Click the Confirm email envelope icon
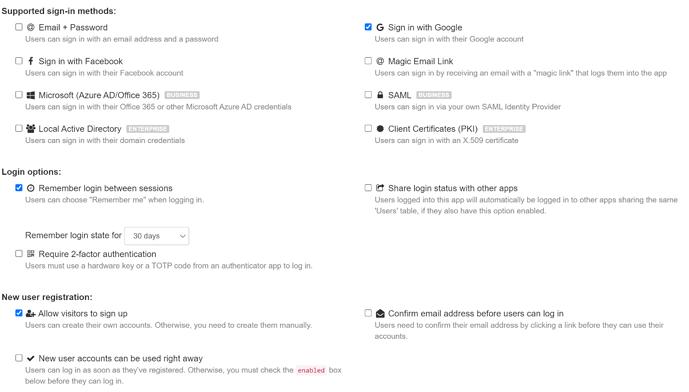 point(380,313)
